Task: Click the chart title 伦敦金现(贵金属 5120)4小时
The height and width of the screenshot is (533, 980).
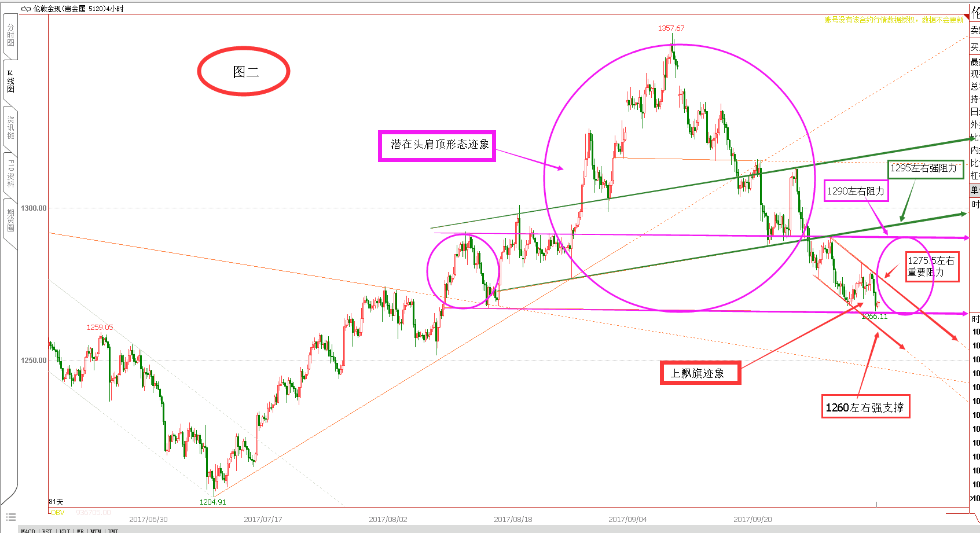Action: (78, 9)
